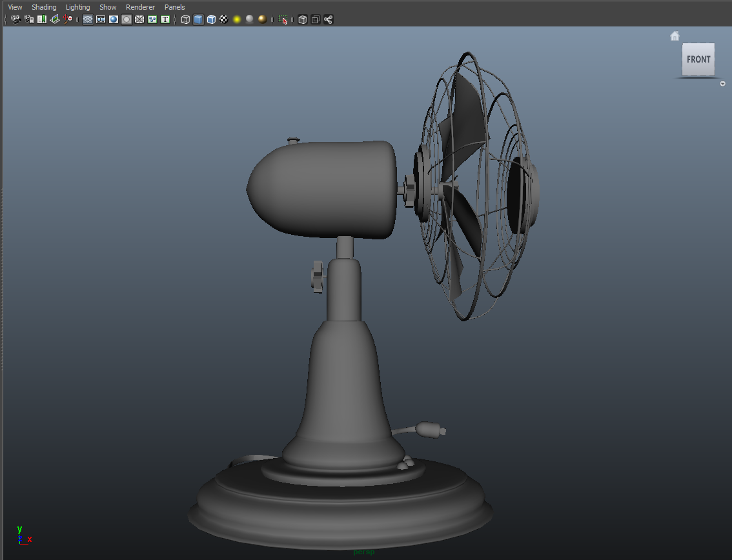Open the ViewCube options arrow
Viewport: 732px width, 560px height.
tap(722, 83)
